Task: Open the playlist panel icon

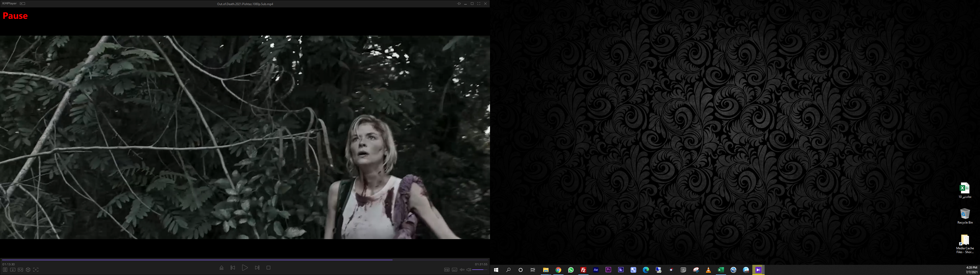Action: (x=5, y=270)
